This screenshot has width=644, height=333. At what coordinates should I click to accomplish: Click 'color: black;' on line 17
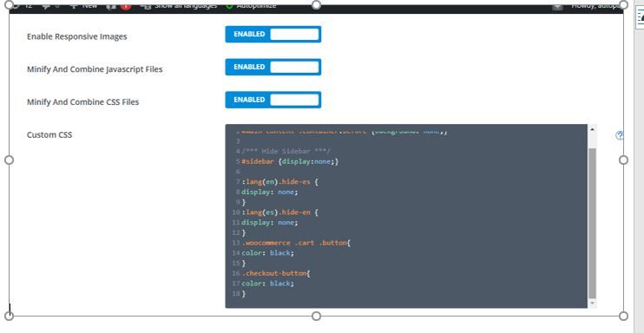tap(268, 284)
